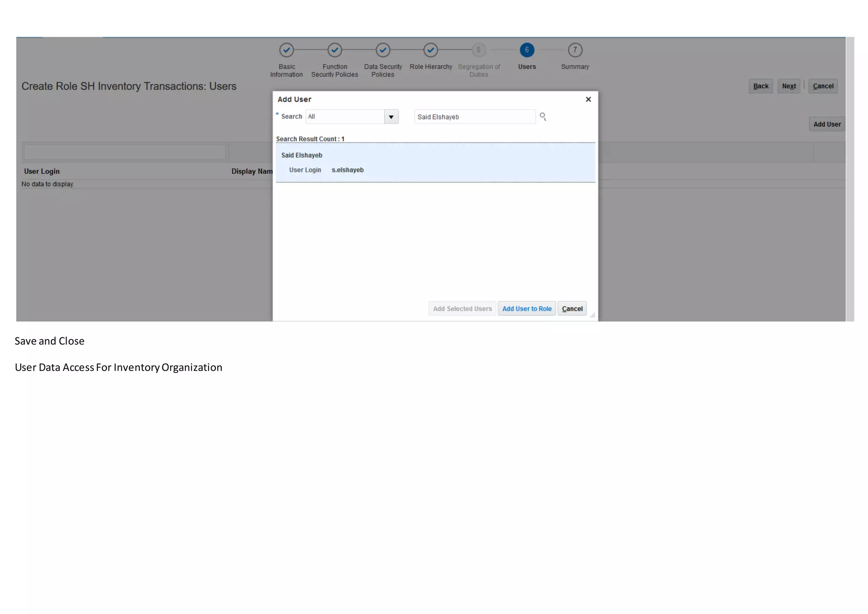Open the Search type dropdown arrow

click(x=391, y=117)
